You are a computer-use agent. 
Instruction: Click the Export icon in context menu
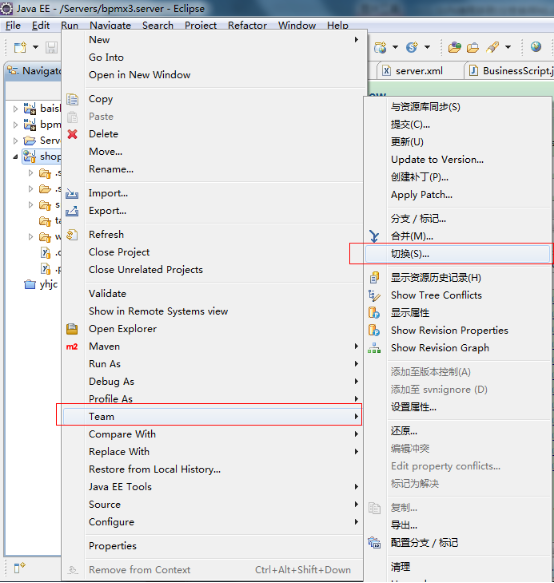coord(72,211)
